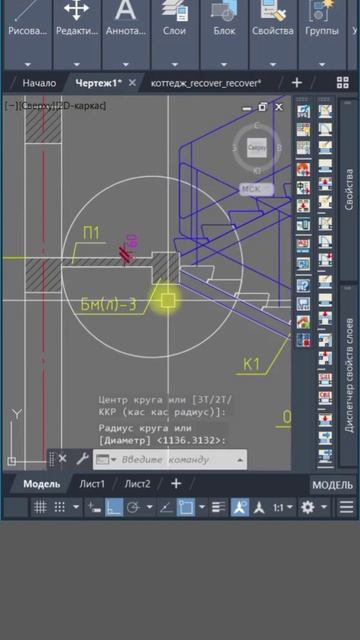This screenshot has width=360, height=640.
Task: Click the house with red roof toolbar icon
Action: 303,322
